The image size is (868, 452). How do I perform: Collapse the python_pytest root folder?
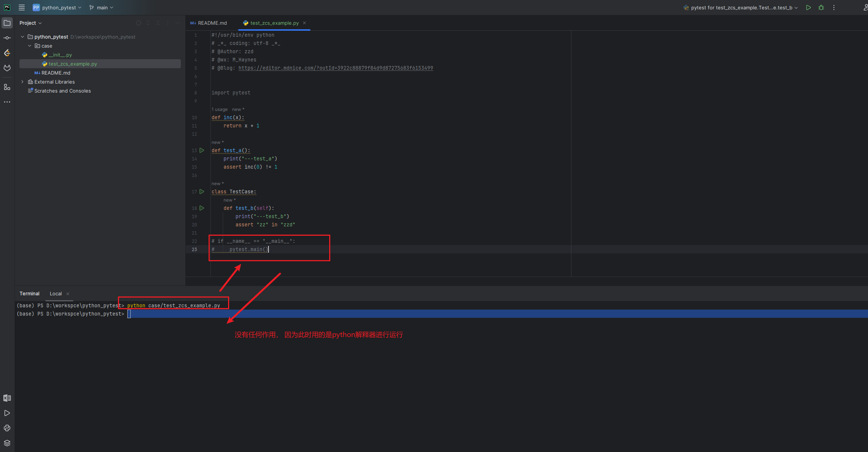(22, 37)
